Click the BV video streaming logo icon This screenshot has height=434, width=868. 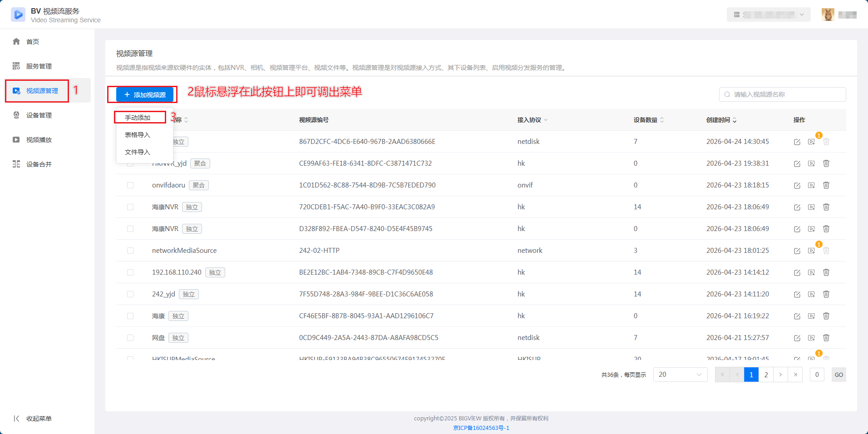click(x=18, y=15)
